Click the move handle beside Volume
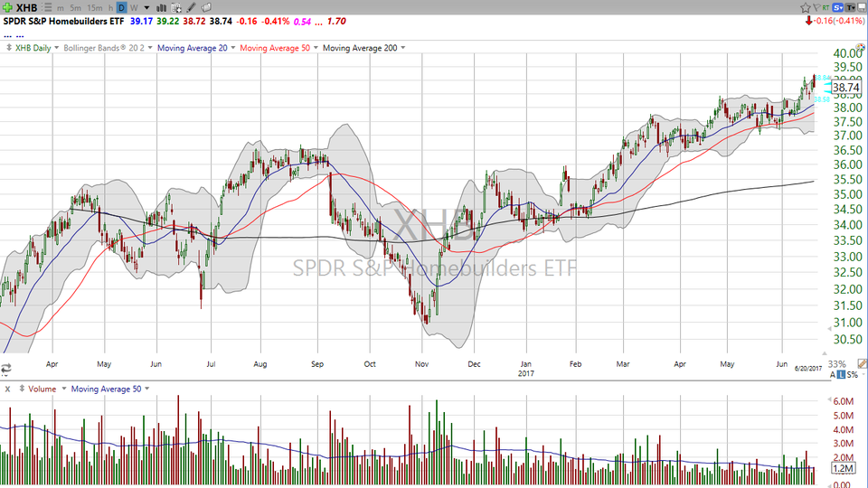Screen dimensions: 868x488 [x=22, y=389]
